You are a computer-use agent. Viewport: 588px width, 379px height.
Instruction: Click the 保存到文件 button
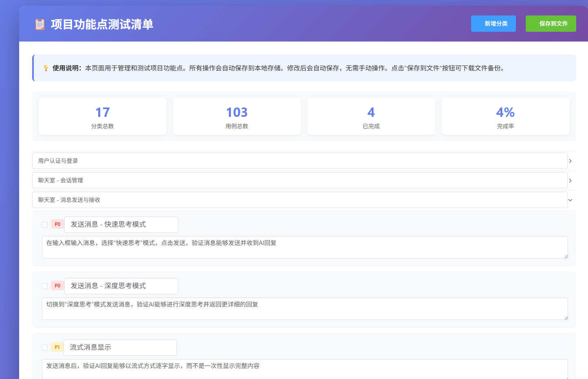551,23
